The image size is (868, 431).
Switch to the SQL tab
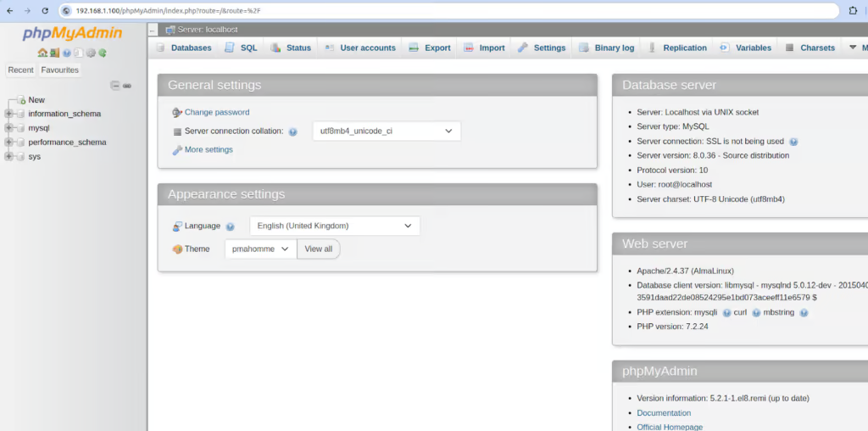241,48
